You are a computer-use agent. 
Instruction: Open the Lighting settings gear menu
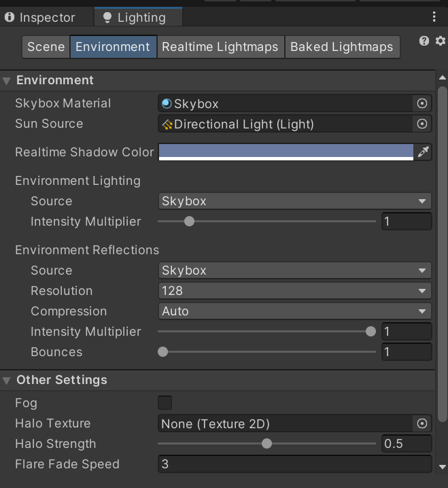(x=441, y=41)
